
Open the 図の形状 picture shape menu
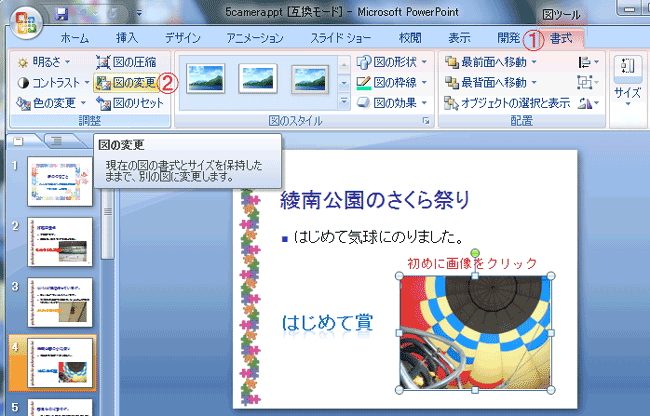(x=392, y=62)
